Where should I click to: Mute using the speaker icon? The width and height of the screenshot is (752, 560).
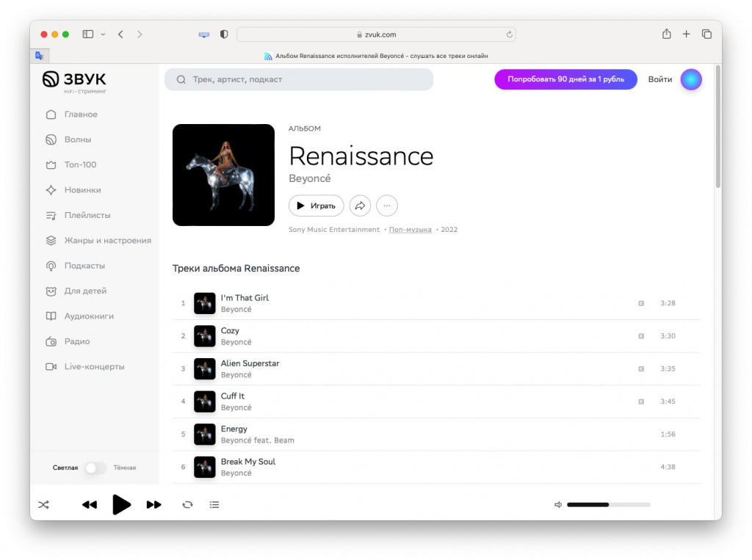click(558, 504)
